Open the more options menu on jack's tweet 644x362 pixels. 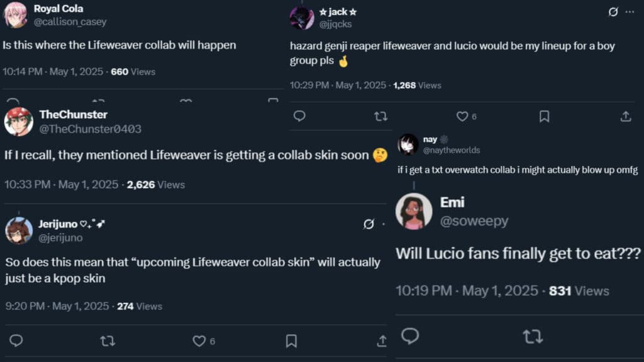[x=629, y=11]
